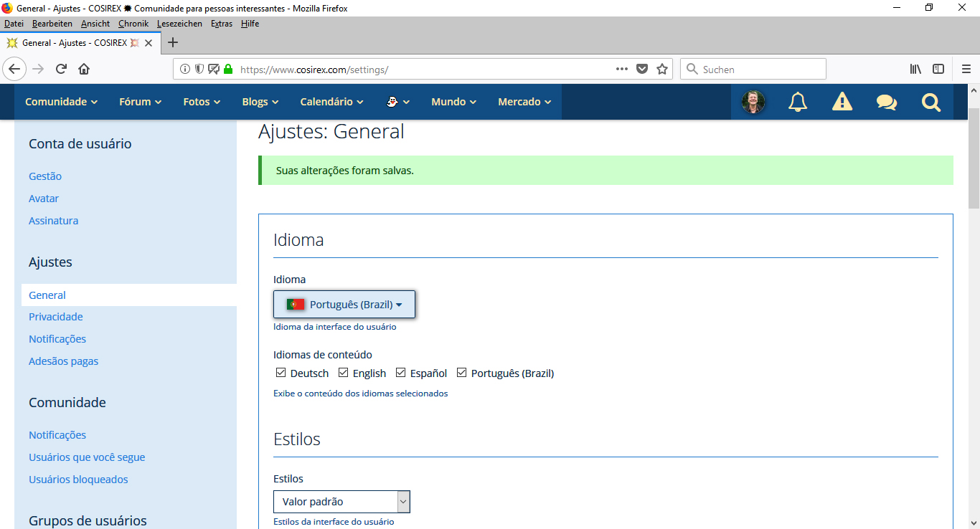
Task: Go to Privacidade settings
Action: coord(56,317)
